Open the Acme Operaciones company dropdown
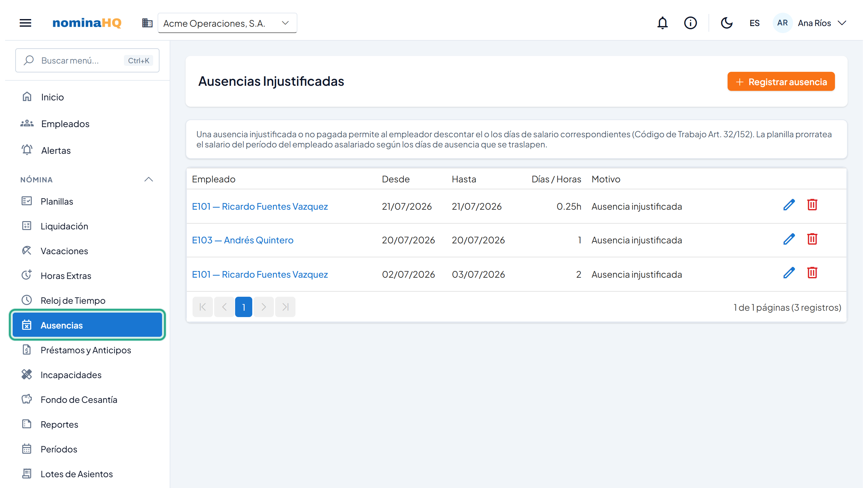This screenshot has width=868, height=488. coord(227,23)
